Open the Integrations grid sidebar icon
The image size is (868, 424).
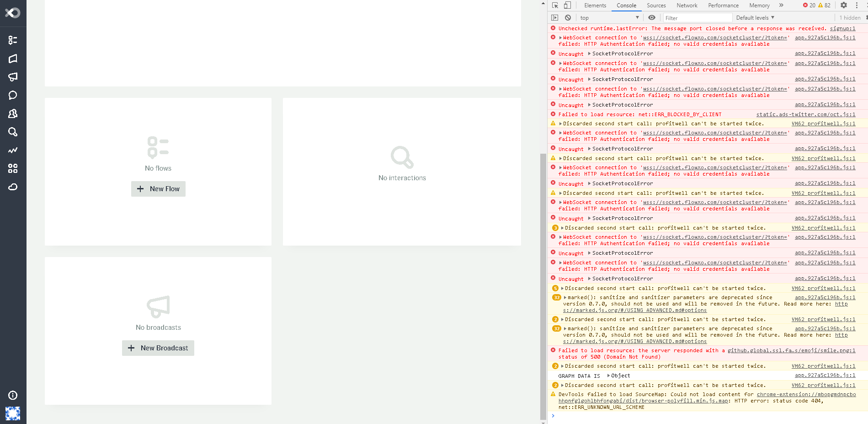tap(13, 168)
